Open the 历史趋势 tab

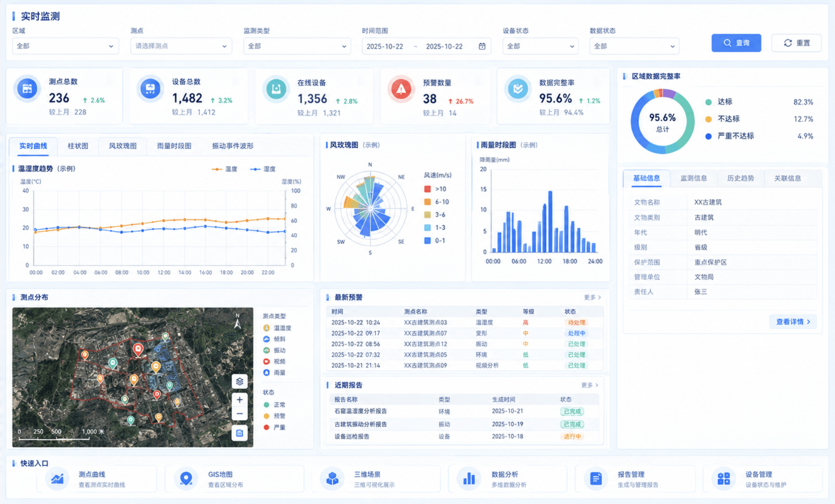pos(741,178)
